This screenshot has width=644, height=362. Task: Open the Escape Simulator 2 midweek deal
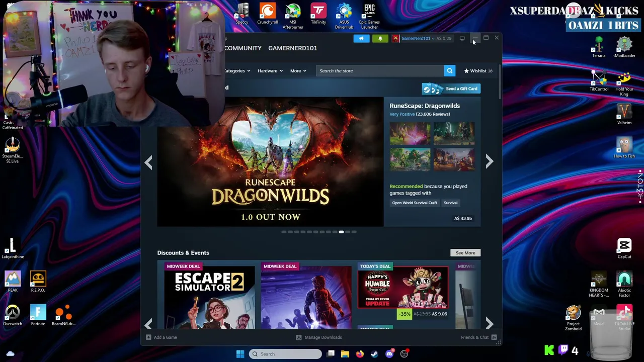209,296
